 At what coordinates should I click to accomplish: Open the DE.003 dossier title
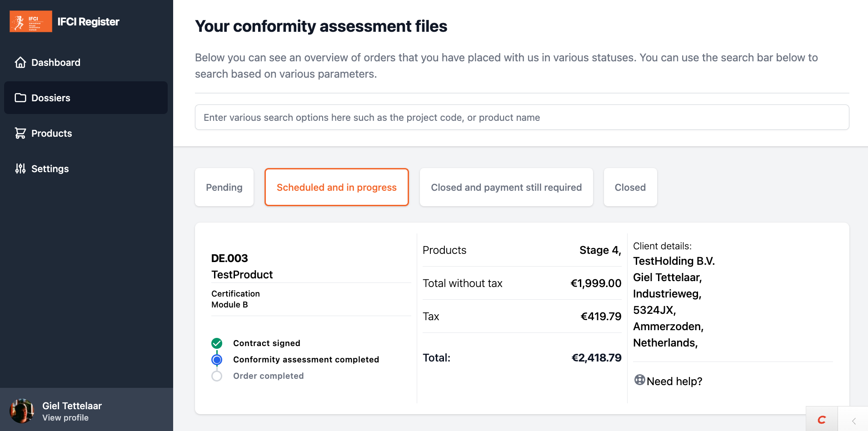point(229,258)
